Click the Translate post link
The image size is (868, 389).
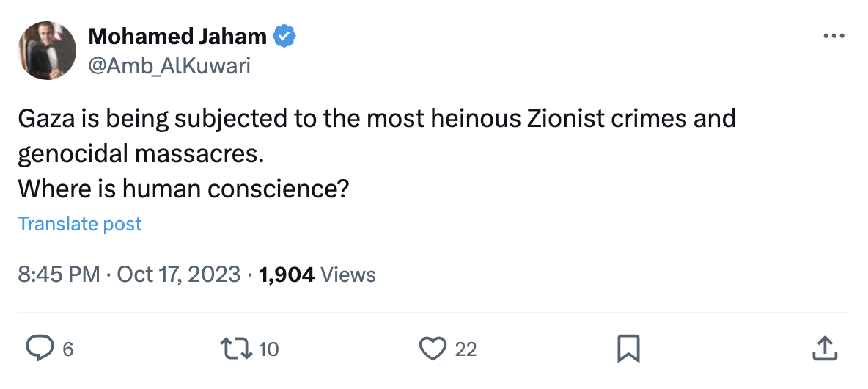[80, 224]
